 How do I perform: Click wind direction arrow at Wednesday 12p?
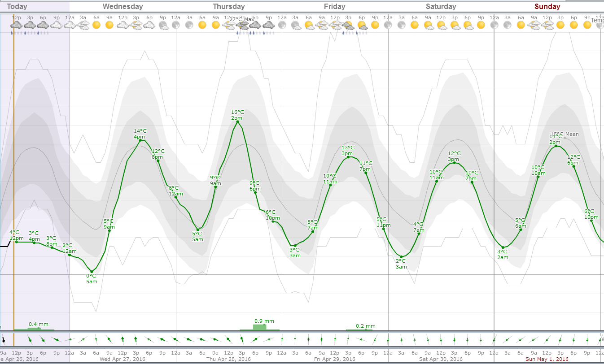point(123,339)
